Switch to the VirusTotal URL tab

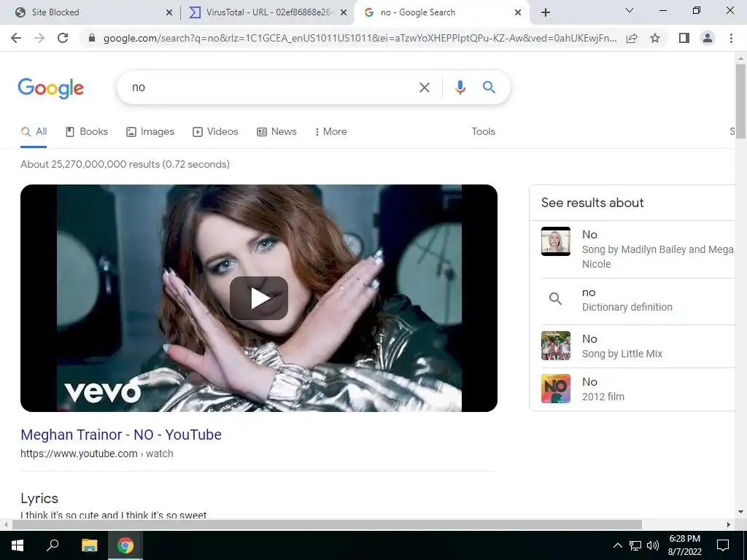pyautogui.click(x=268, y=12)
